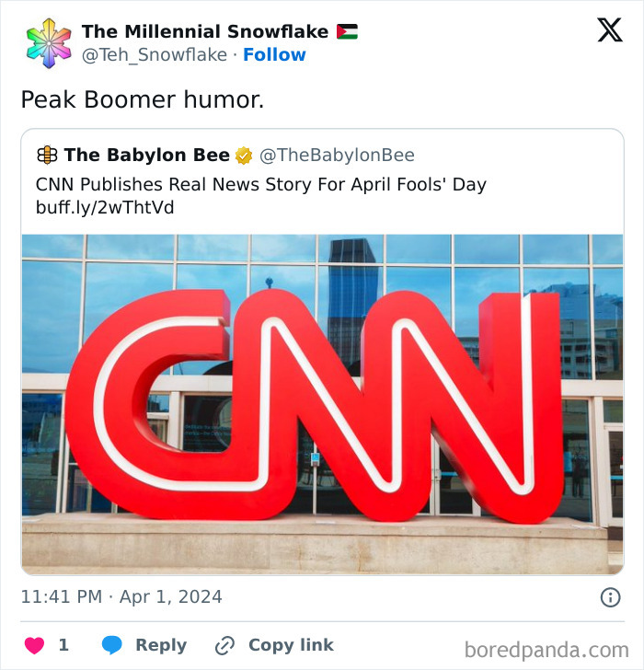
Task: Click the @Teh_Snowflake handle
Action: [x=155, y=55]
